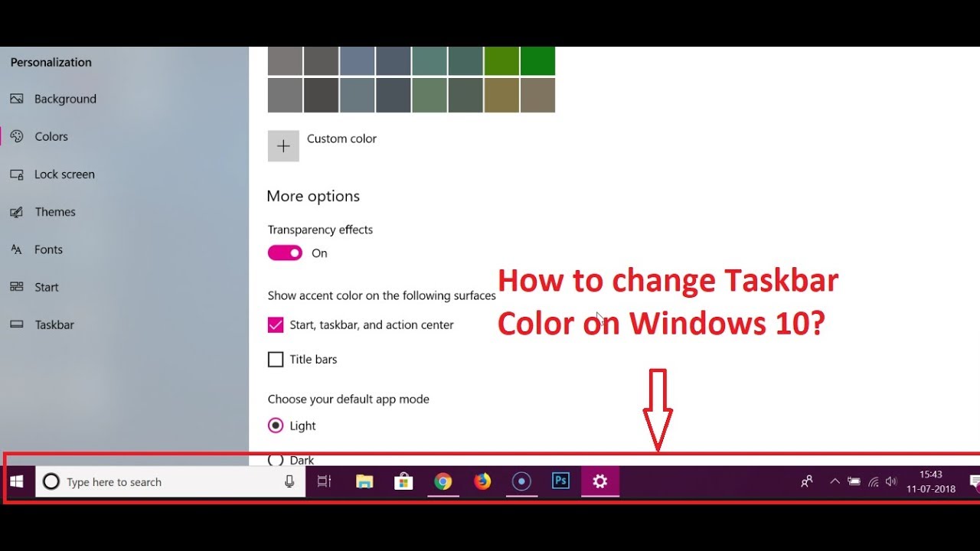The image size is (980, 551).
Task: Open File Explorer from the taskbar
Action: (x=364, y=482)
